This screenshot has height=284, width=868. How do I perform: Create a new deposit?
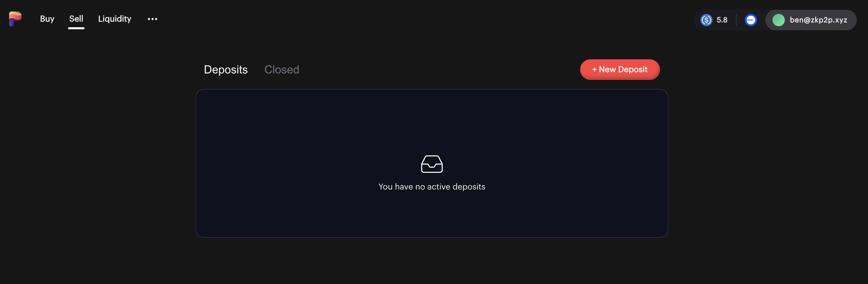click(x=620, y=69)
